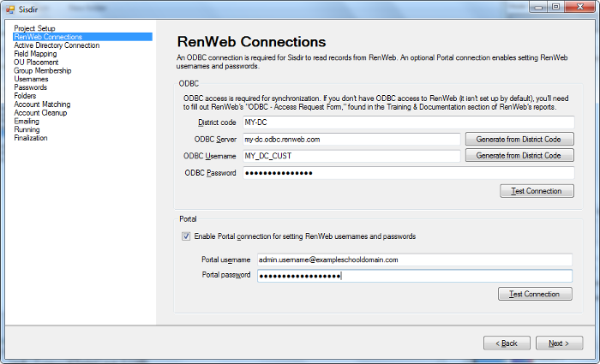Go to the Emailing step
The image size is (600, 364).
(27, 122)
